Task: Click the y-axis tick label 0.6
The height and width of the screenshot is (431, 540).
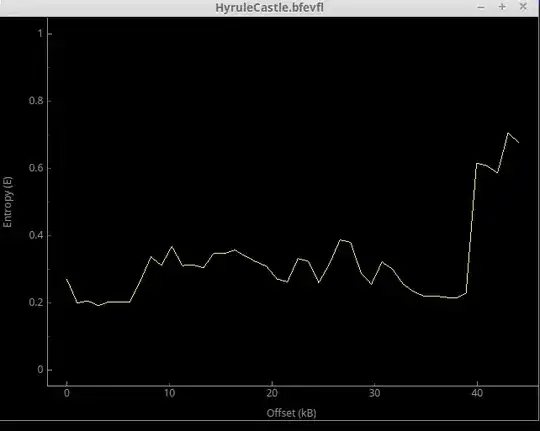Action: [x=36, y=168]
